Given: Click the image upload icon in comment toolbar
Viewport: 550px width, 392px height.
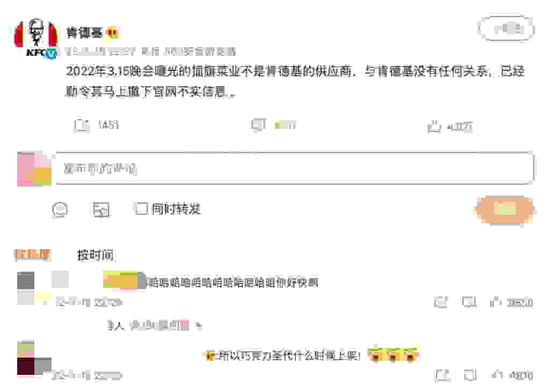Looking at the screenshot, I should (x=102, y=209).
